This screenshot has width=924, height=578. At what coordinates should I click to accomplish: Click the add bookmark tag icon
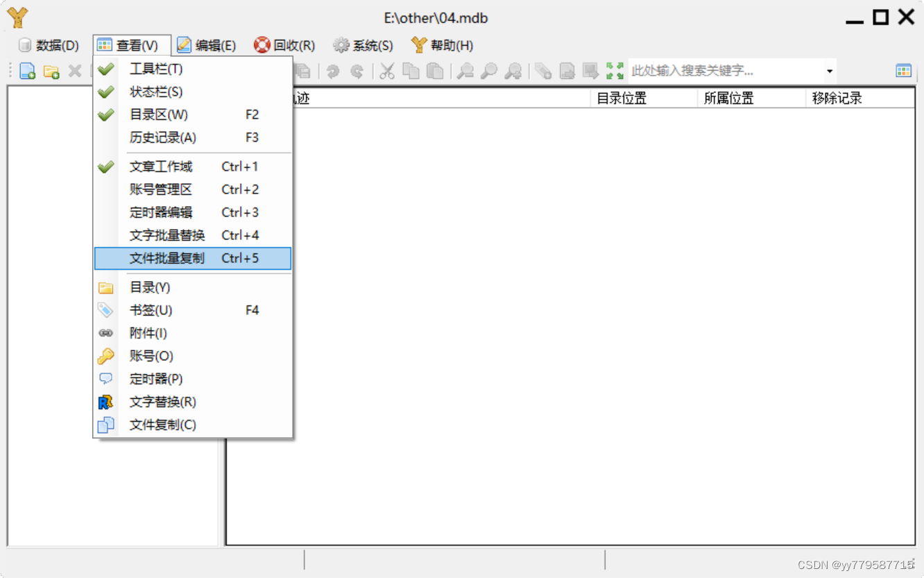[x=543, y=71]
